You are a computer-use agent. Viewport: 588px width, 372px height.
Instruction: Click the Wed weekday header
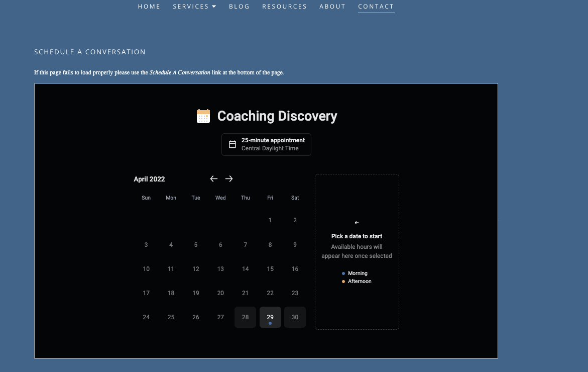pyautogui.click(x=220, y=198)
